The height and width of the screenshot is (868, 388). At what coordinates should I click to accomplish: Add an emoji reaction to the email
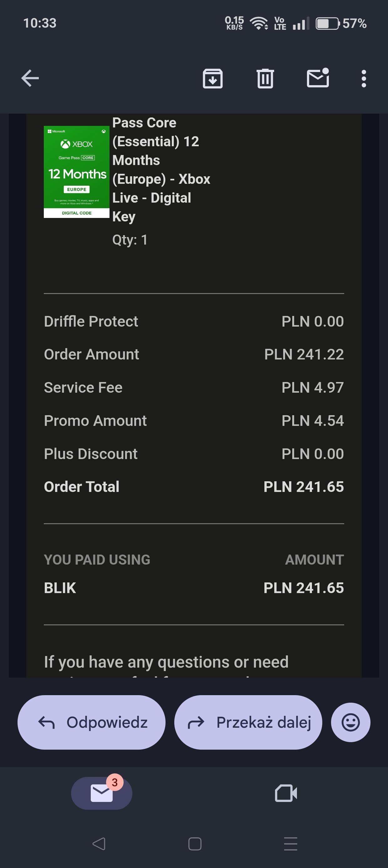click(351, 722)
